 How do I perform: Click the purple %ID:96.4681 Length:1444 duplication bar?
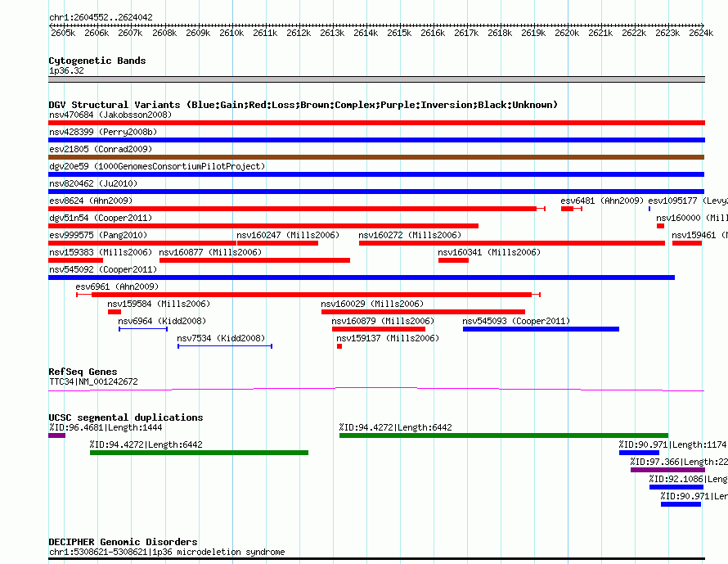(56, 435)
